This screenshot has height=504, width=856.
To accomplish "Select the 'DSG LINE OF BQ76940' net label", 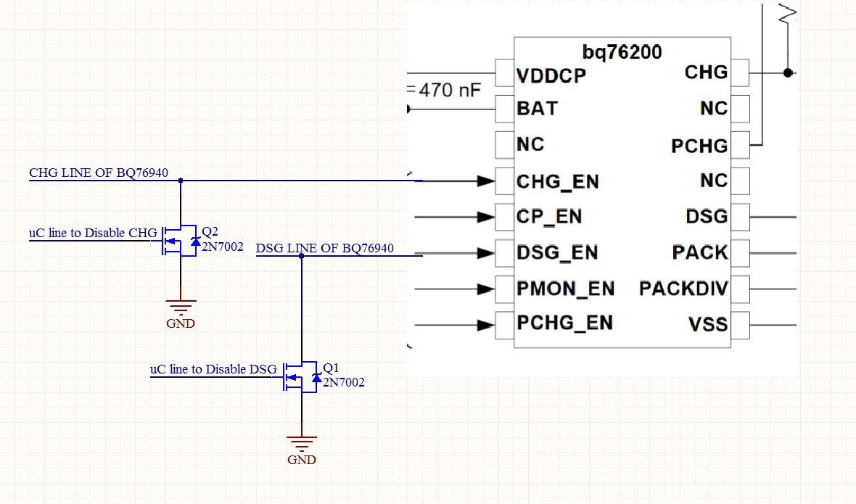I will pos(325,248).
